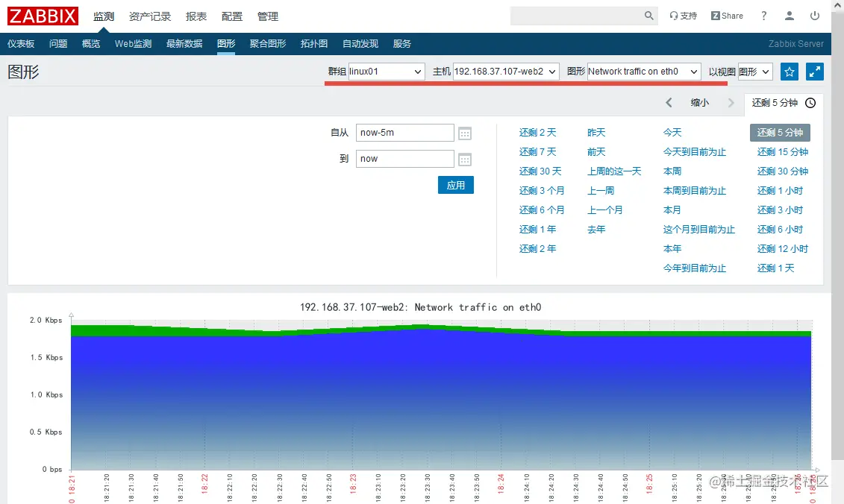Switch to the 最新数据 tab
This screenshot has height=504, width=844.
click(x=184, y=43)
